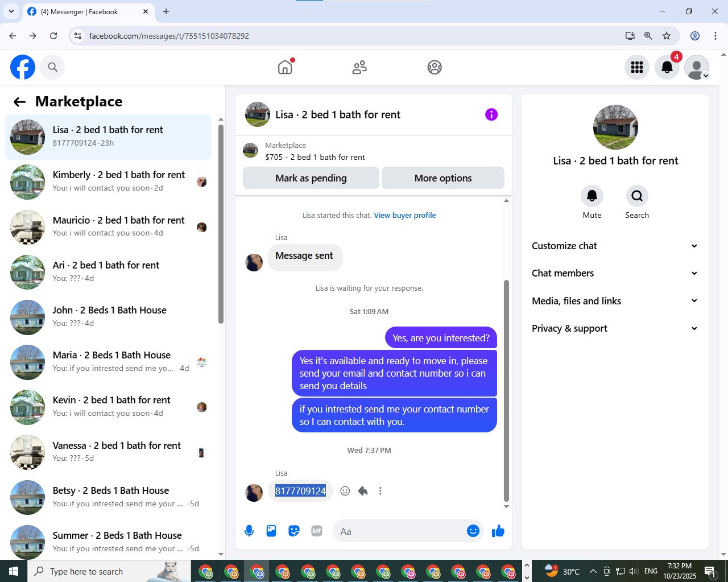Screen dimensions: 728x582
Task: Click the back arrow beside Marketplace
Action: point(19,102)
